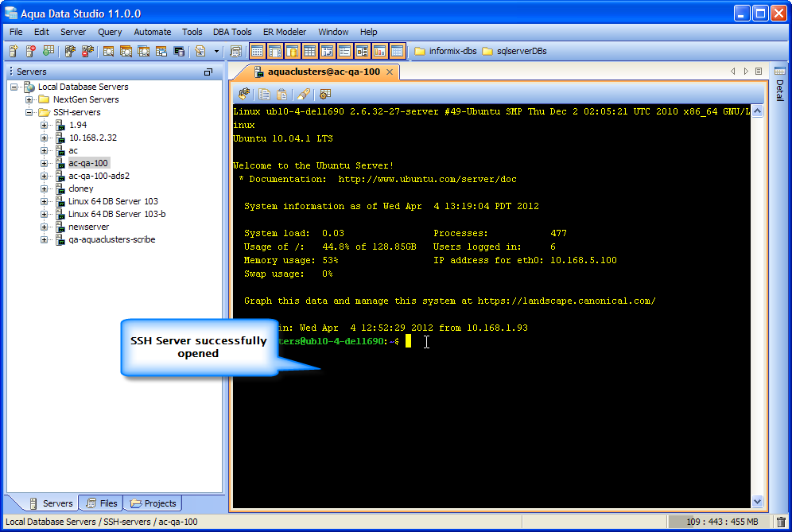This screenshot has height=532, width=792.
Task: Collapse the SSH-servers folder
Action: pyautogui.click(x=29, y=112)
